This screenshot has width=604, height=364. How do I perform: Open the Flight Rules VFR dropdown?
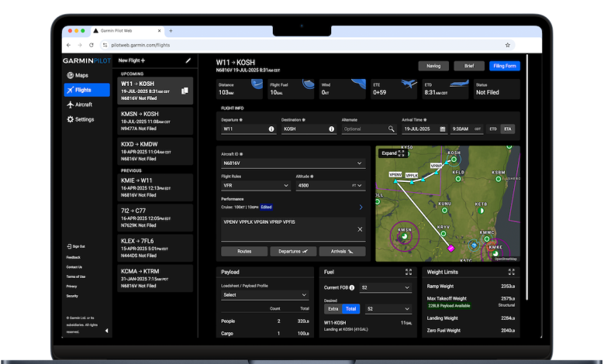pos(255,185)
